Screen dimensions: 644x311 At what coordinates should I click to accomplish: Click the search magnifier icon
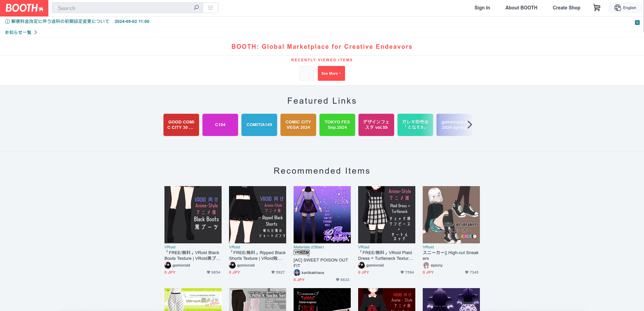[x=196, y=7]
